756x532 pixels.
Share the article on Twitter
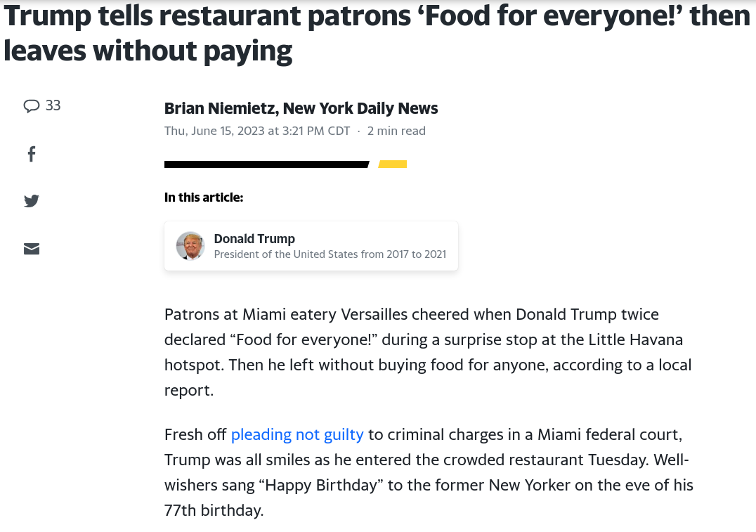[32, 201]
